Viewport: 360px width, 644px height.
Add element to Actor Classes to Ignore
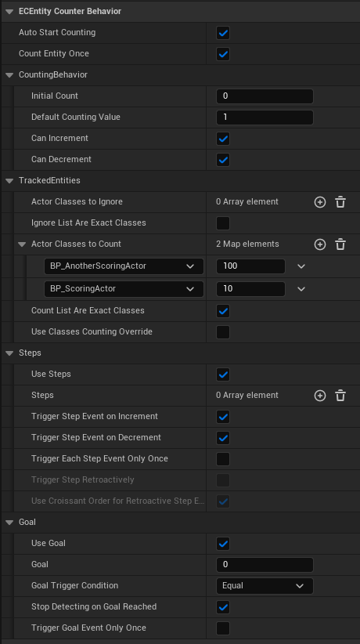320,202
